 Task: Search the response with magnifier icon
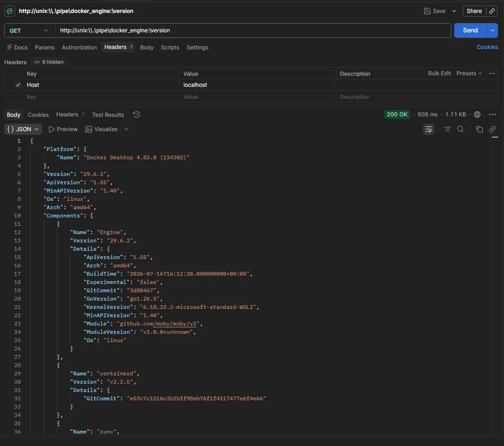[x=460, y=129]
